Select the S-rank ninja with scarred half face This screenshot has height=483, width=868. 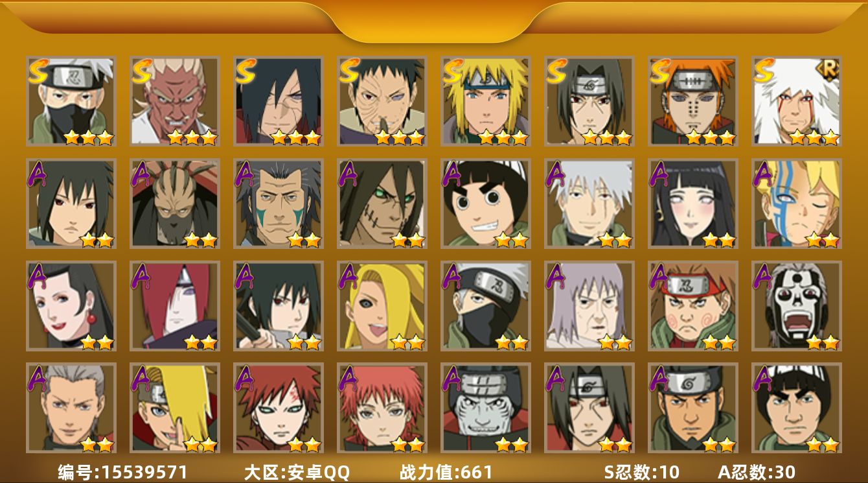(382, 101)
